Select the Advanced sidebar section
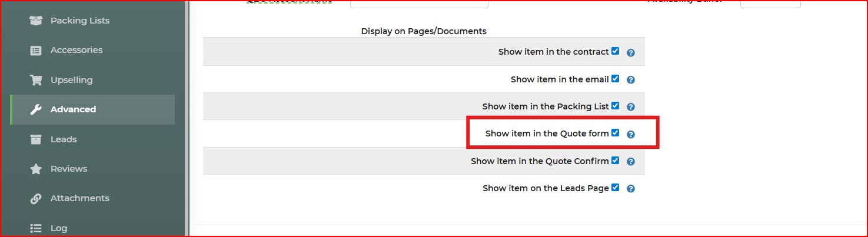This screenshot has width=868, height=237. tap(92, 109)
